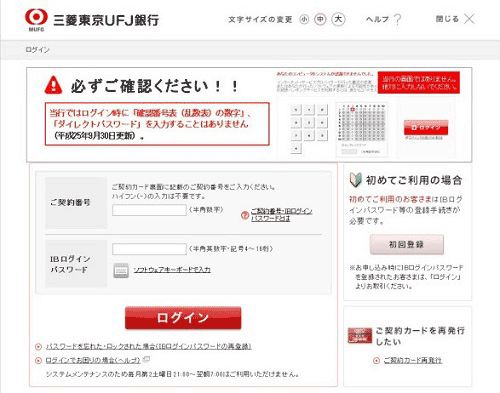Click the ご契約カードを再発行したい text
The image size is (500, 393).
420,336
